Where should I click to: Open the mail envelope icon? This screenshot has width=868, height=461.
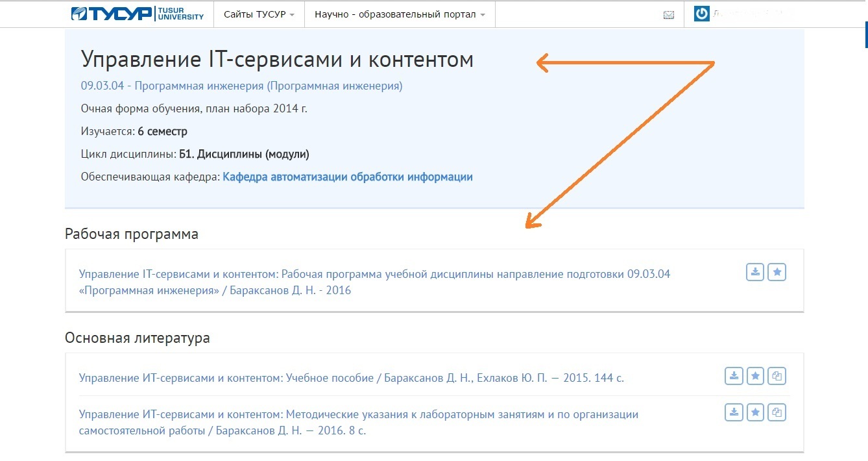pyautogui.click(x=669, y=15)
